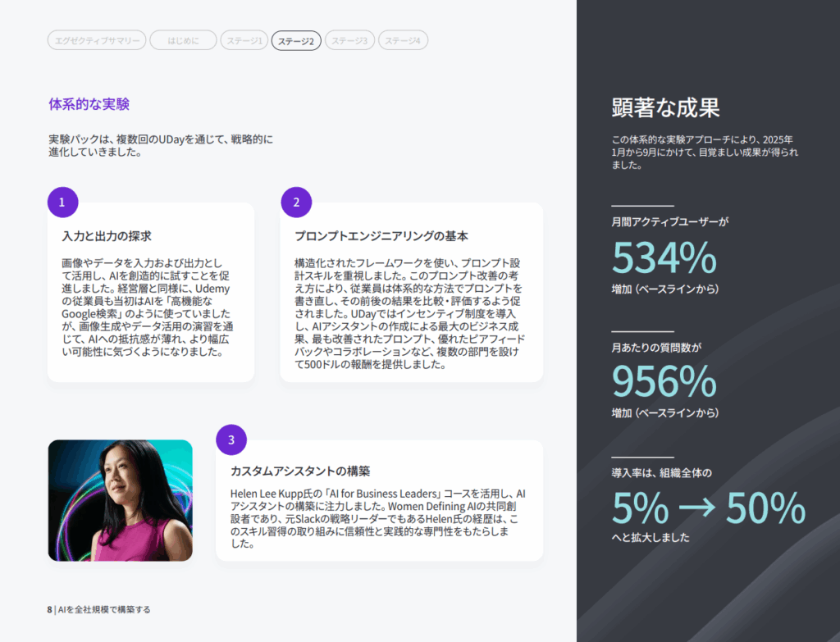Open the エグゼクティブサマリー tab

pos(97,40)
